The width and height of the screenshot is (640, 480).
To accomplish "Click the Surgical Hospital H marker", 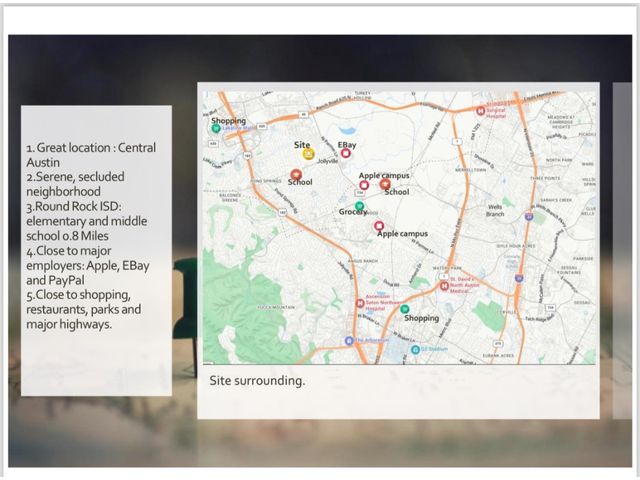I will pos(480,111).
